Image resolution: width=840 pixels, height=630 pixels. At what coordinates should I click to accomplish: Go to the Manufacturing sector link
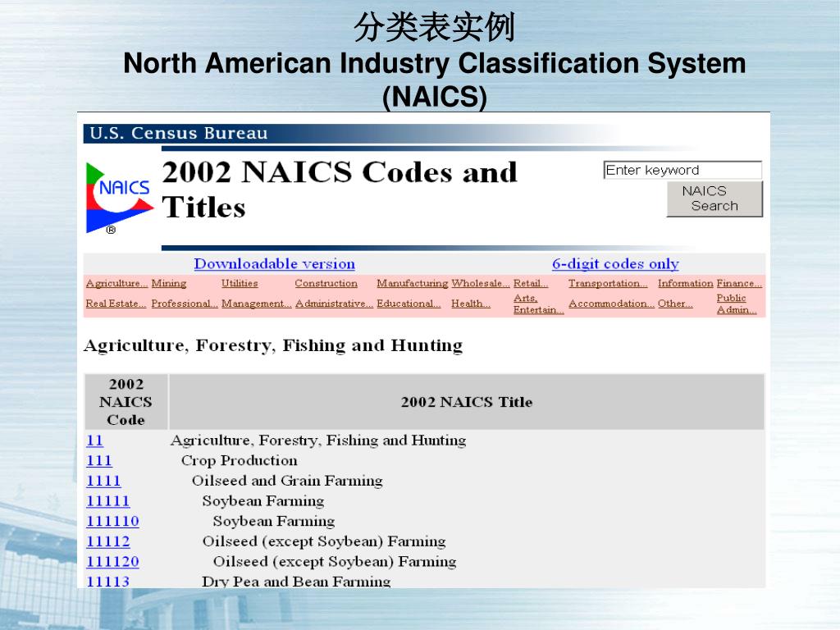point(412,283)
